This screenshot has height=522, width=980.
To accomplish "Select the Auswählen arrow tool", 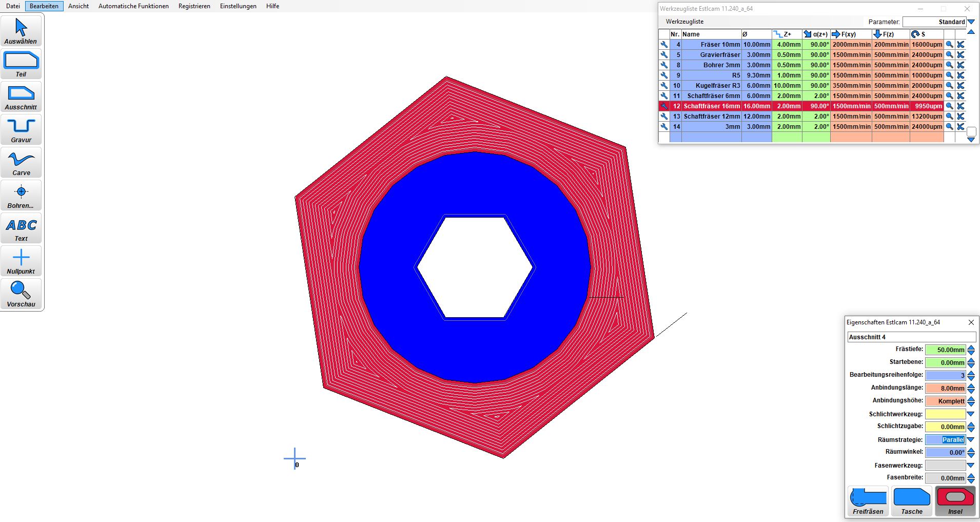I will tap(21, 31).
